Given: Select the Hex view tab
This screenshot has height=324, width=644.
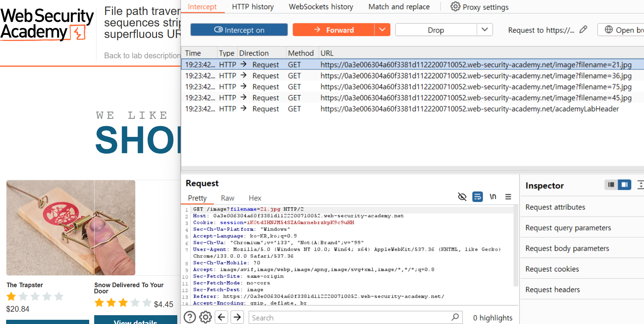Looking at the screenshot, I should (x=255, y=198).
